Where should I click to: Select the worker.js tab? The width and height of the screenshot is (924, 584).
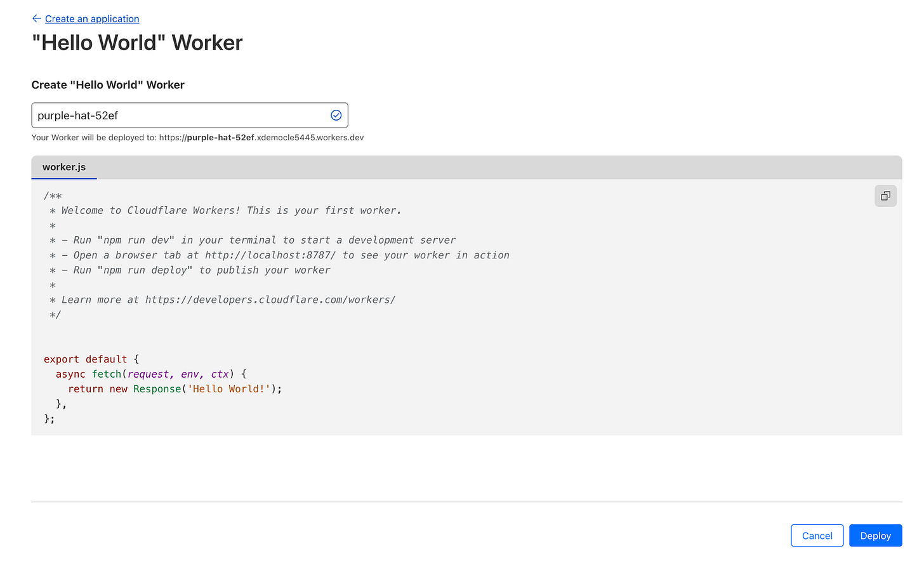[x=64, y=167]
